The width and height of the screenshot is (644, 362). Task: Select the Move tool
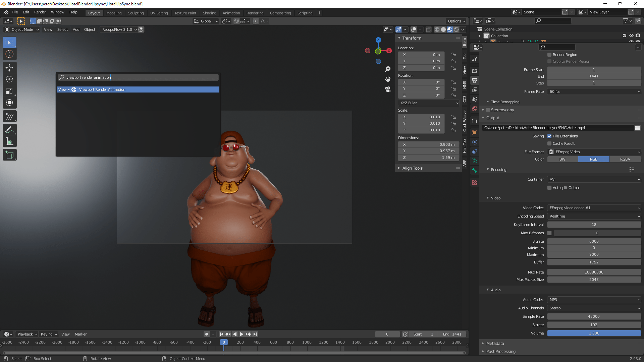click(x=9, y=67)
